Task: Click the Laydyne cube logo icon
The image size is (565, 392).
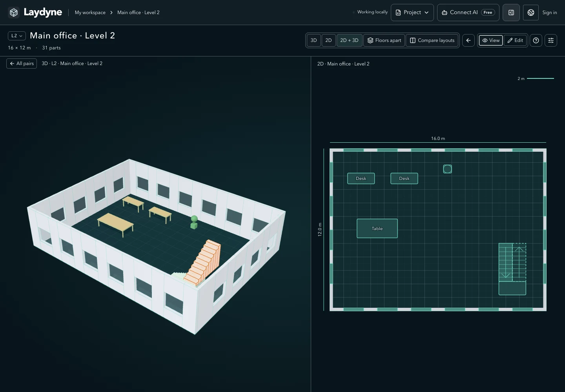Action: pyautogui.click(x=14, y=13)
